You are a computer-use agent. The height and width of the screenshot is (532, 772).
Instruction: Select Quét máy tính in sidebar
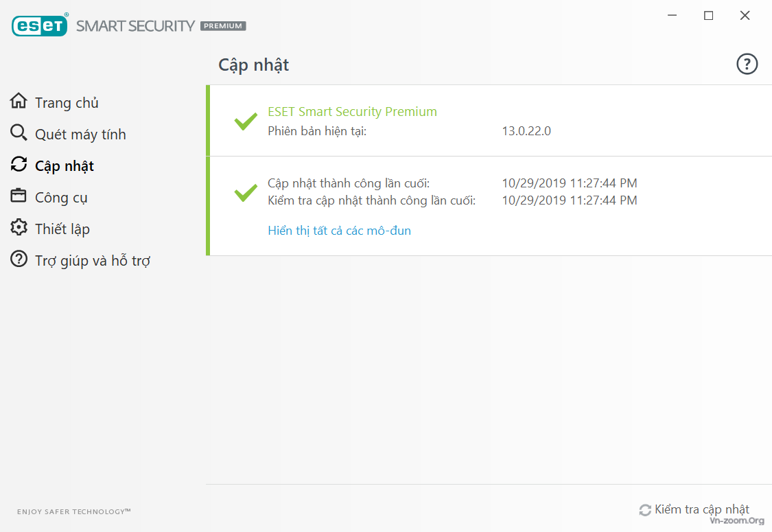tap(80, 135)
